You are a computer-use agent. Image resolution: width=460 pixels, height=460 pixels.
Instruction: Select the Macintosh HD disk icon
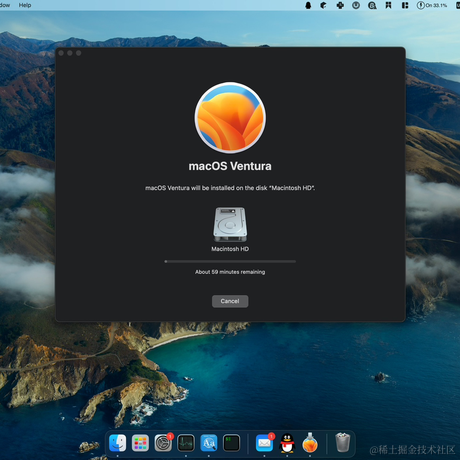pyautogui.click(x=230, y=224)
